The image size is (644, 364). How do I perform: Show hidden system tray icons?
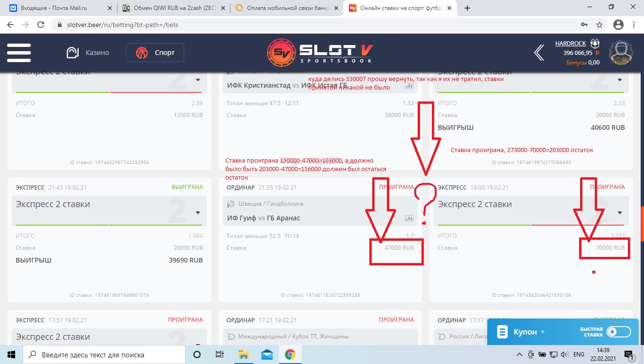(519, 355)
